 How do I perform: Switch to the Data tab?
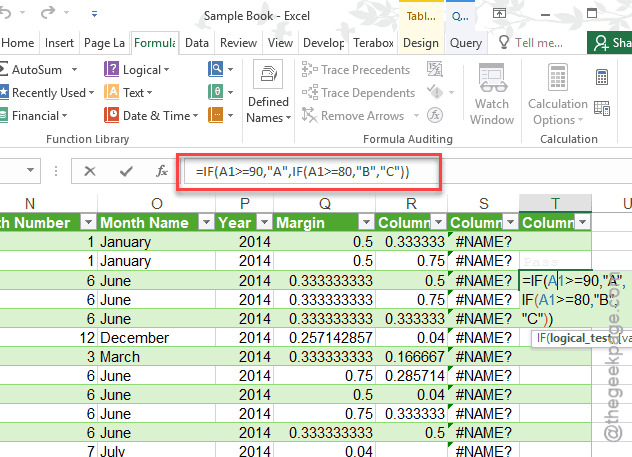click(x=197, y=43)
